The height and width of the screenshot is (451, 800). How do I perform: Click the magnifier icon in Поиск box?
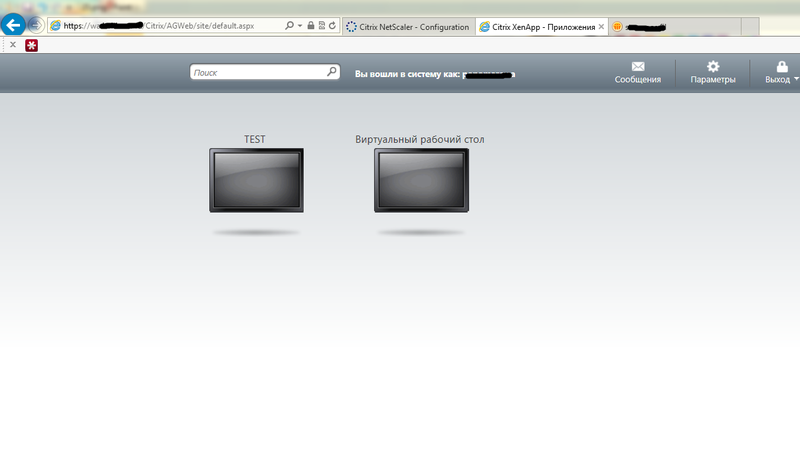(x=332, y=72)
